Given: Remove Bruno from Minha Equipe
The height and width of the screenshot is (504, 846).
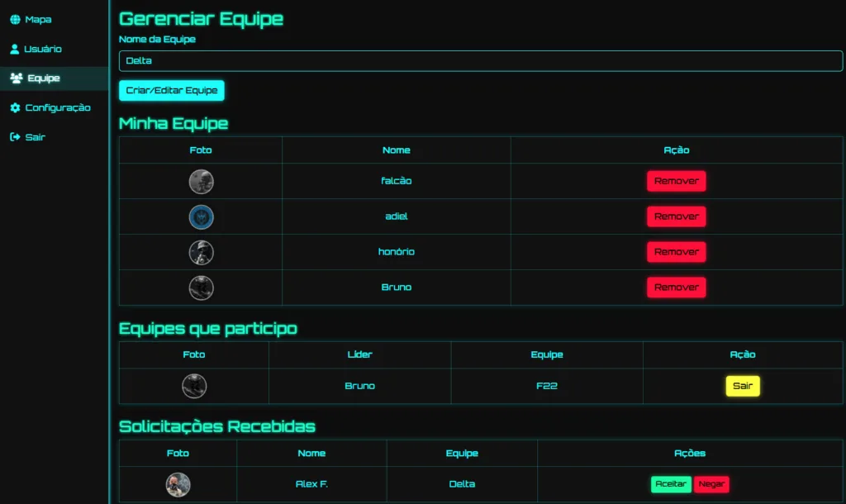Looking at the screenshot, I should (x=676, y=287).
